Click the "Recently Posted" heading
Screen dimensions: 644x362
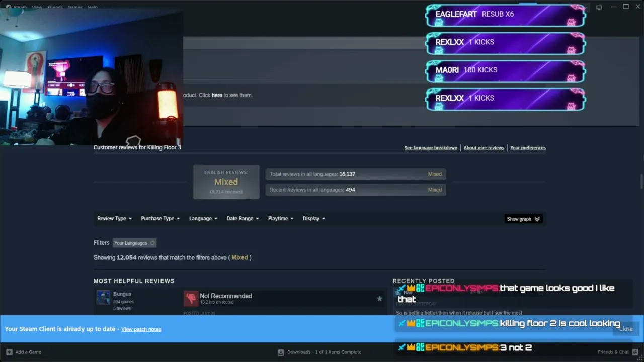pyautogui.click(x=424, y=281)
